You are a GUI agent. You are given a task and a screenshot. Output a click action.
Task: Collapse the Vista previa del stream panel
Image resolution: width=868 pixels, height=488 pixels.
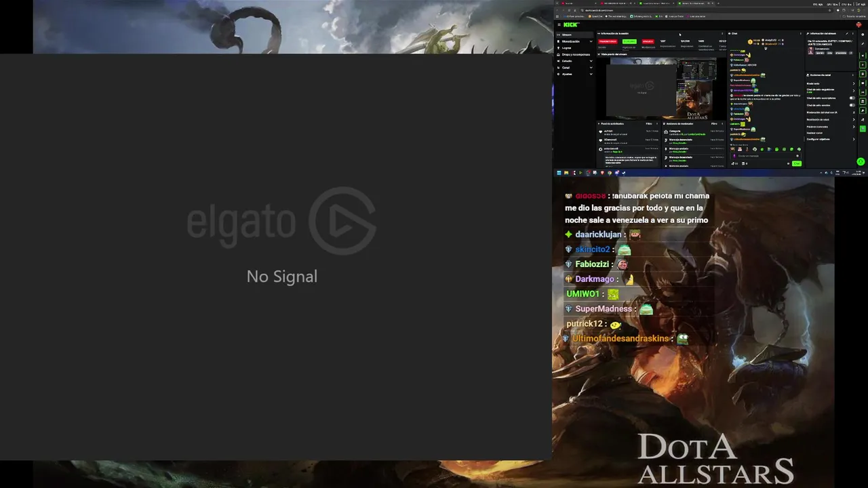[x=599, y=54]
